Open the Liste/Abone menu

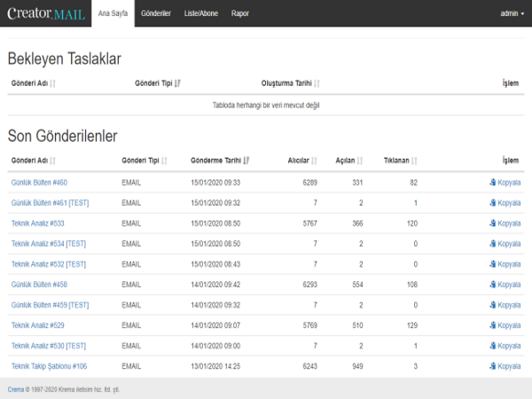pos(199,13)
